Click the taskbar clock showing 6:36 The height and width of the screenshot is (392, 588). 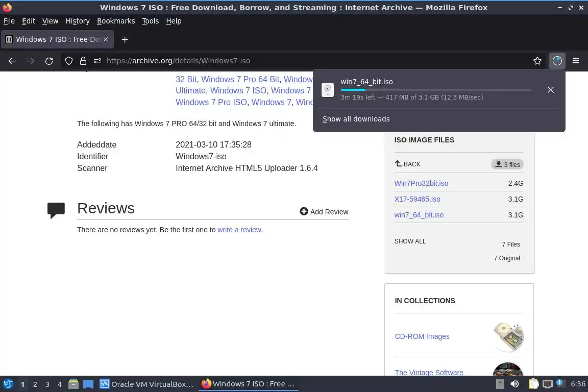[578, 384]
